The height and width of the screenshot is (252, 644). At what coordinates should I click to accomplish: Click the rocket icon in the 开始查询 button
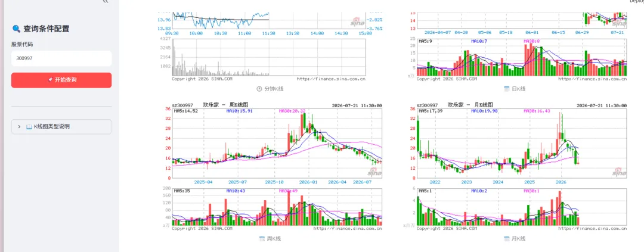[x=50, y=80]
